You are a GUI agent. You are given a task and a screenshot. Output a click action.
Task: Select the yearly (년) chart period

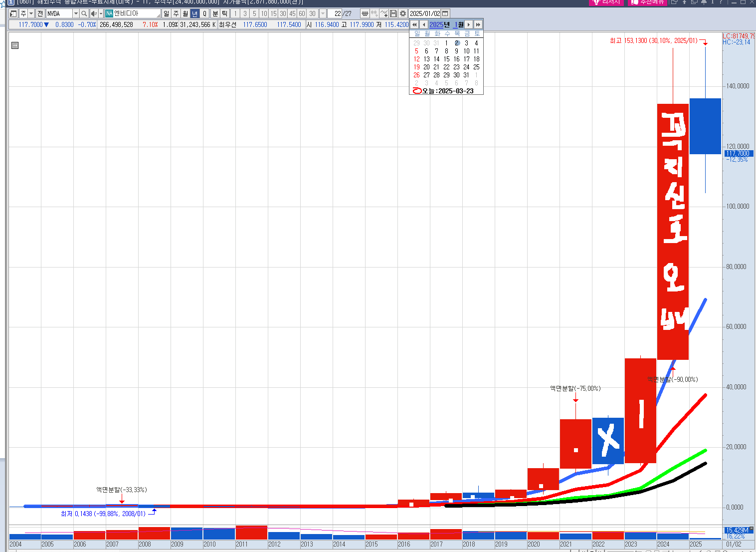click(x=195, y=13)
